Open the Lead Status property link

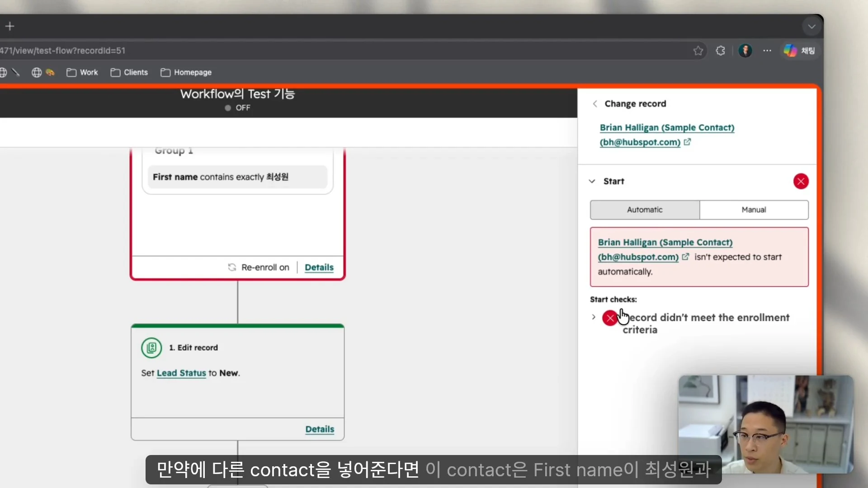click(181, 373)
